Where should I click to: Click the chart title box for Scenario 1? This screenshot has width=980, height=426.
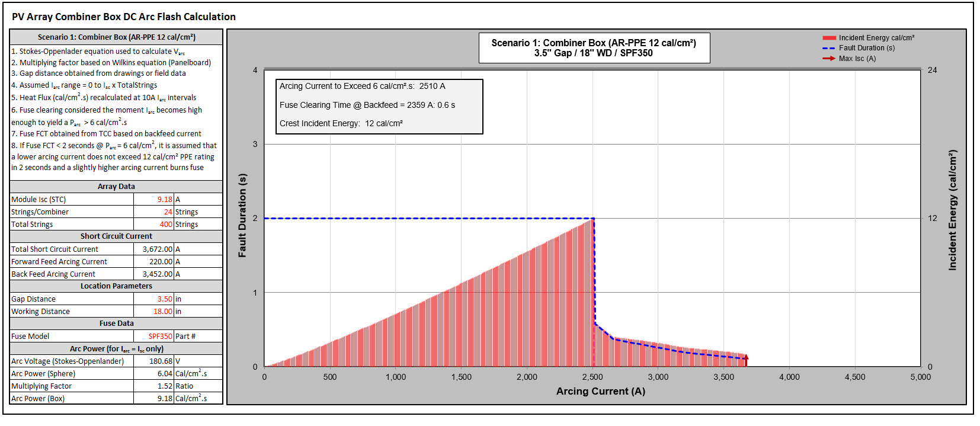pos(594,48)
